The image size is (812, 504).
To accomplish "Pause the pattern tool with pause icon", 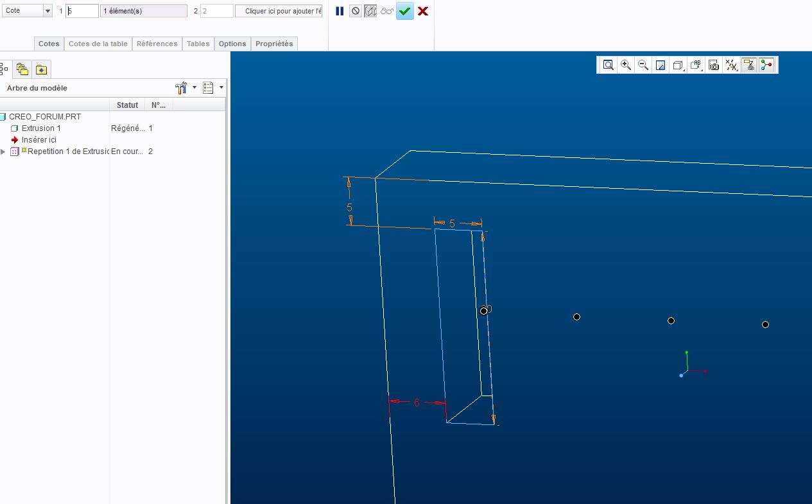I will click(x=340, y=11).
